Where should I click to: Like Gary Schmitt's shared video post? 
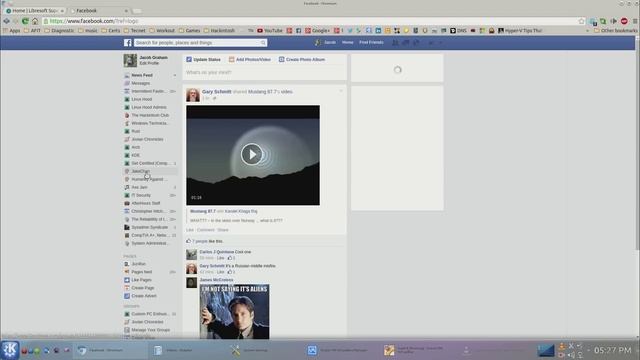pos(190,230)
